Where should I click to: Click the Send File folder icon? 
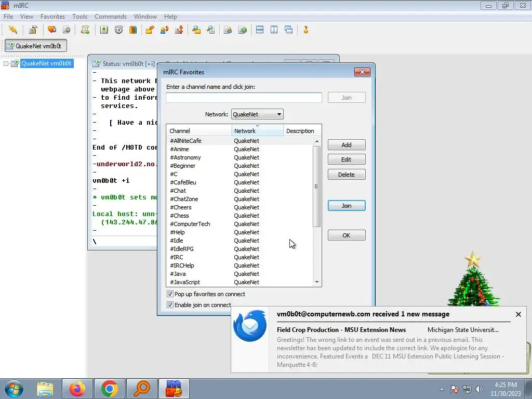tap(150, 30)
